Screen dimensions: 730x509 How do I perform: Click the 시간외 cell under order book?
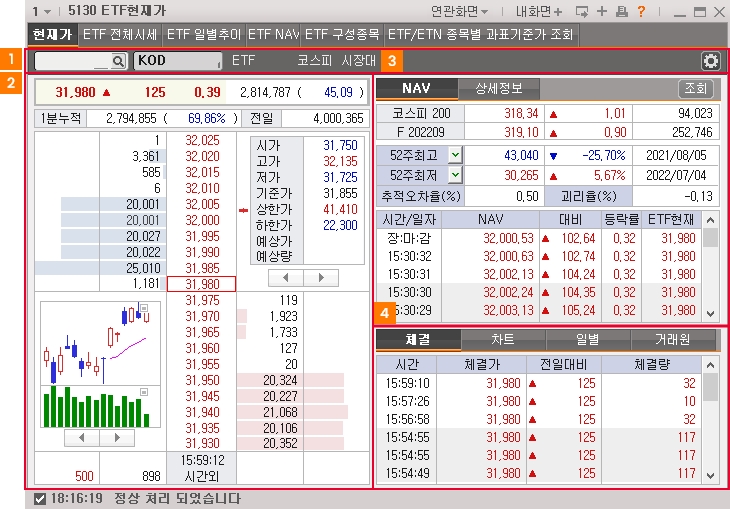point(202,476)
